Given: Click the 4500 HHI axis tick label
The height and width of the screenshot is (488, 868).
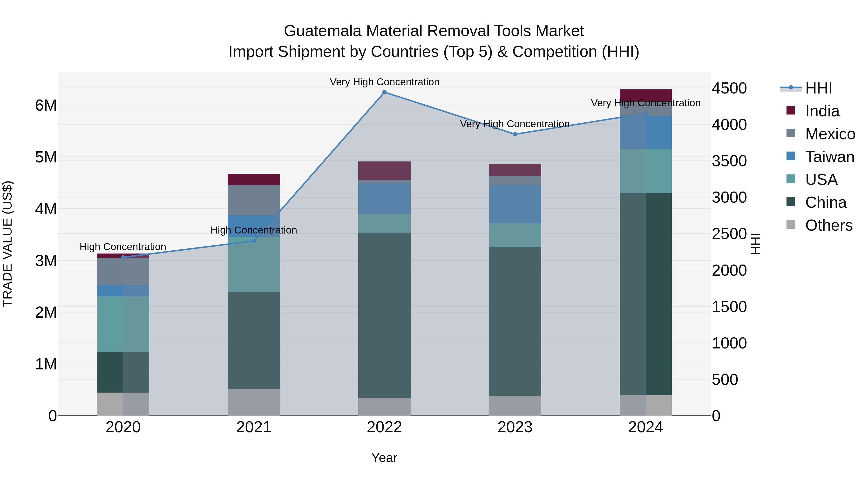Looking at the screenshot, I should [x=729, y=88].
